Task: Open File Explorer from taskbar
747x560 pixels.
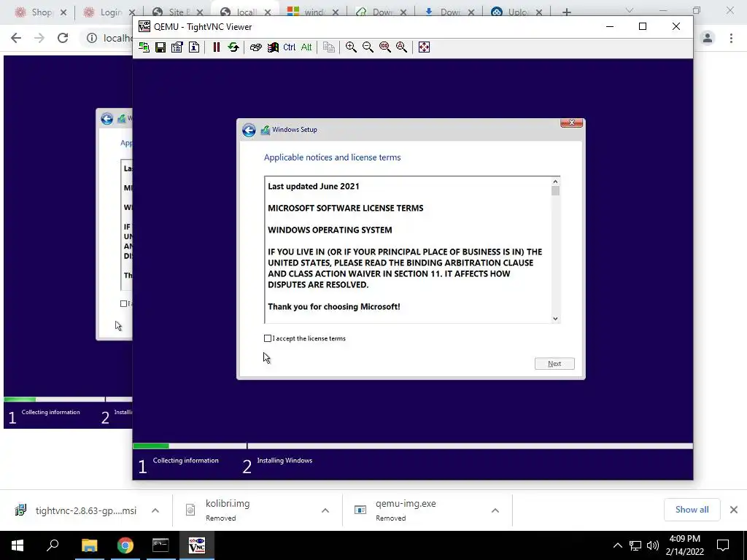Action: tap(89, 545)
